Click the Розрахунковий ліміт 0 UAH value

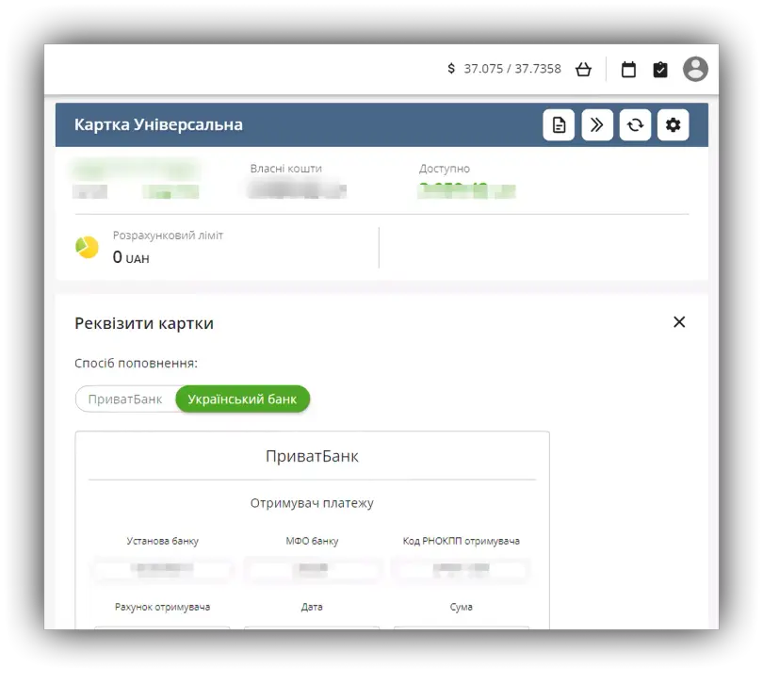tap(131, 257)
